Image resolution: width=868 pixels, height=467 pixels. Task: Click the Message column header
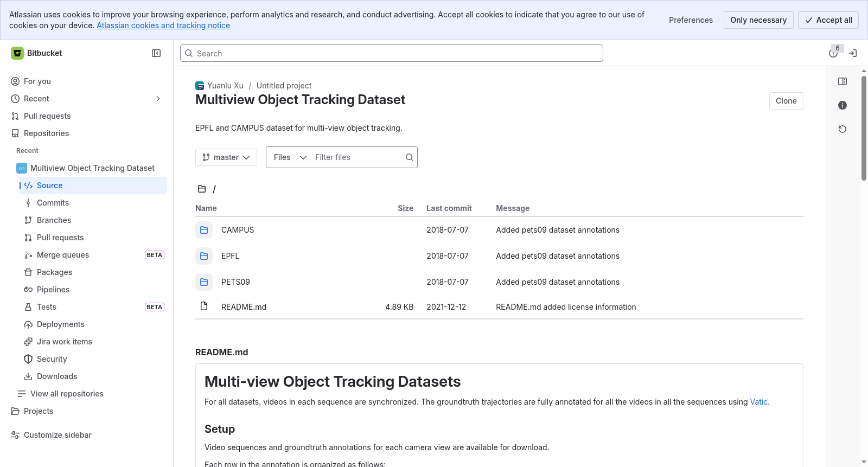[x=513, y=208]
